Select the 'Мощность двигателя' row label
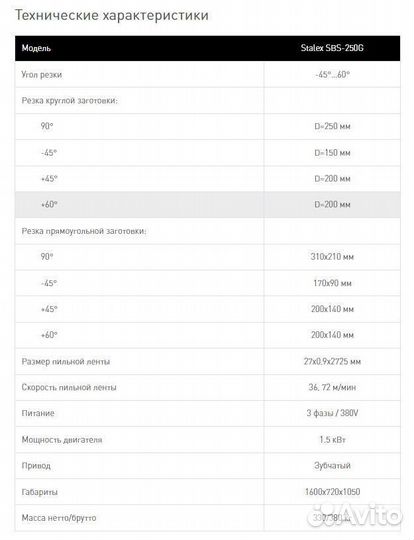 tap(62, 440)
